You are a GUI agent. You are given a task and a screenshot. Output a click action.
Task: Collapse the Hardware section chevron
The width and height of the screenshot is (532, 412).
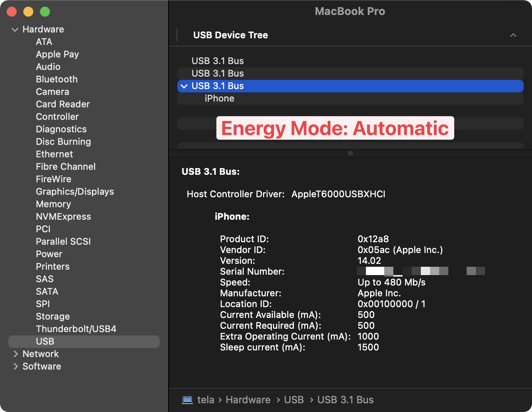(15, 30)
